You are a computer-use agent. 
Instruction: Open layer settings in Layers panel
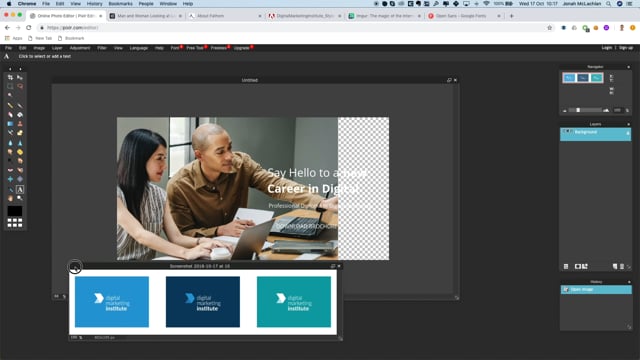coord(566,267)
